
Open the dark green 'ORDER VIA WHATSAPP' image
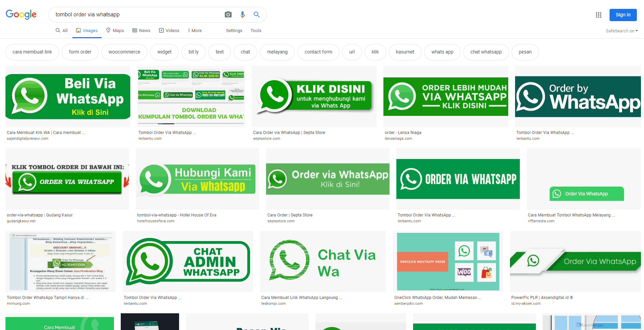pyautogui.click(x=458, y=179)
